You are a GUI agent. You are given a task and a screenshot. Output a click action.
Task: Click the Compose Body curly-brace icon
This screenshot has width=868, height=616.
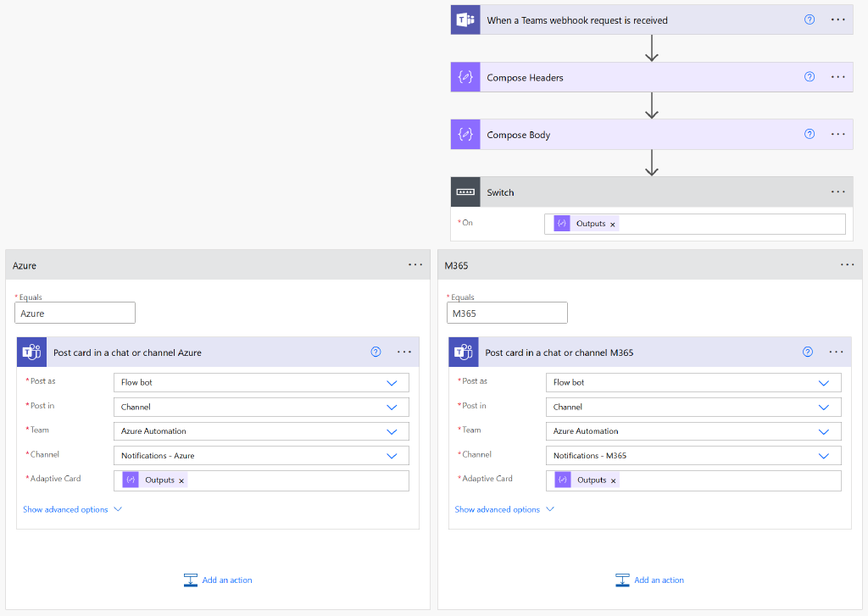(465, 135)
